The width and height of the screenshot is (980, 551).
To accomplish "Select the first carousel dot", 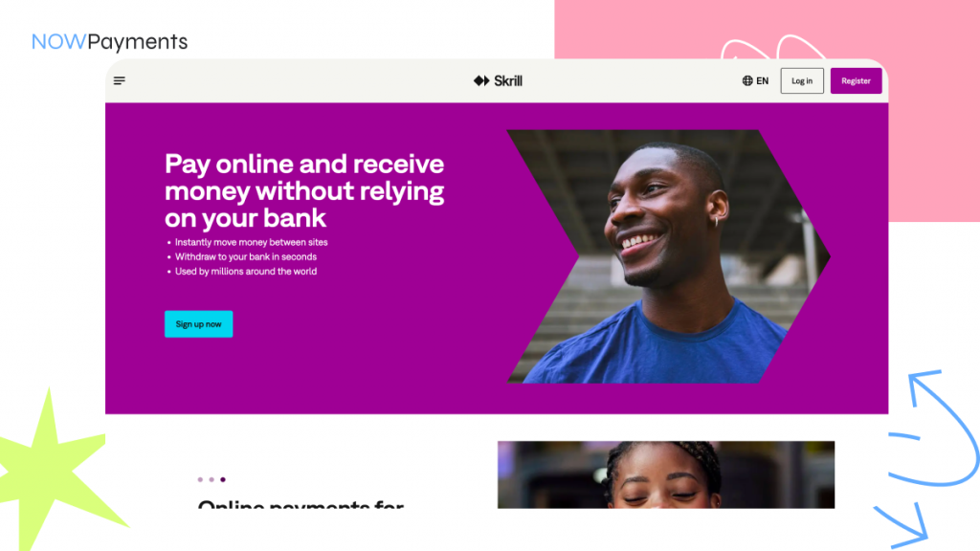I will (200, 479).
